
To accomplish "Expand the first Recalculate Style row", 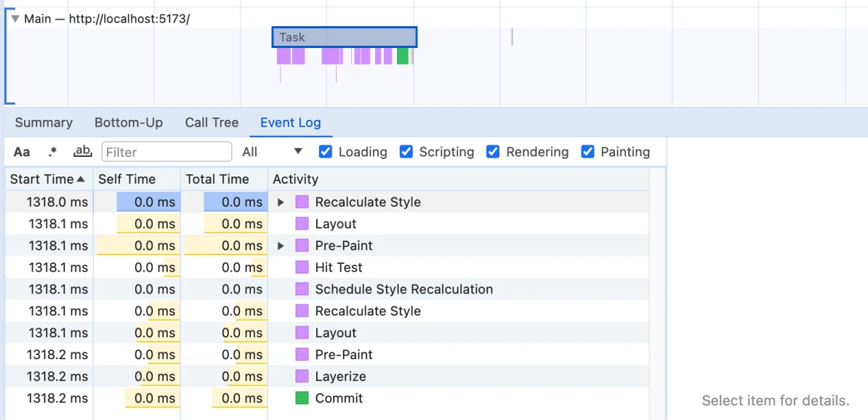I will click(281, 202).
